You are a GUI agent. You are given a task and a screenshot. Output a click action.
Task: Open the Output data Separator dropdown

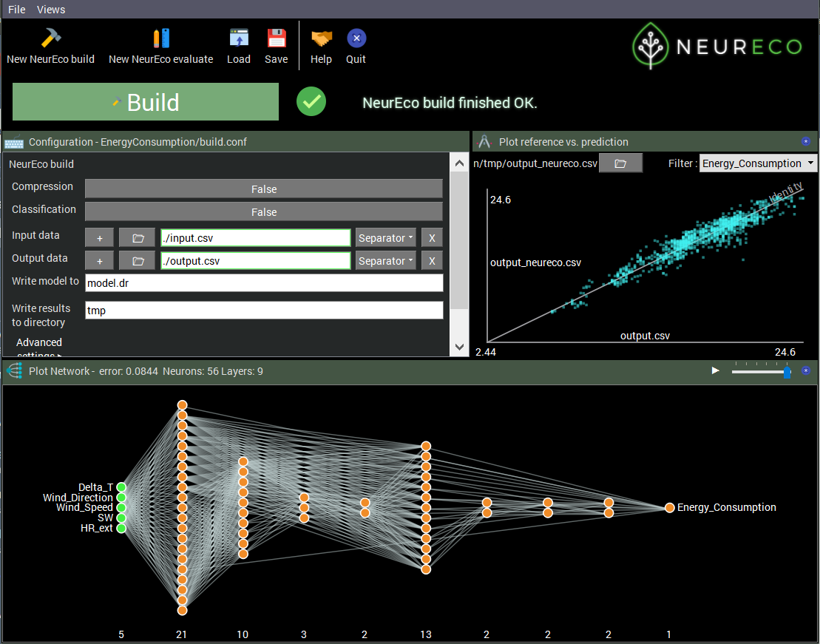click(x=385, y=261)
